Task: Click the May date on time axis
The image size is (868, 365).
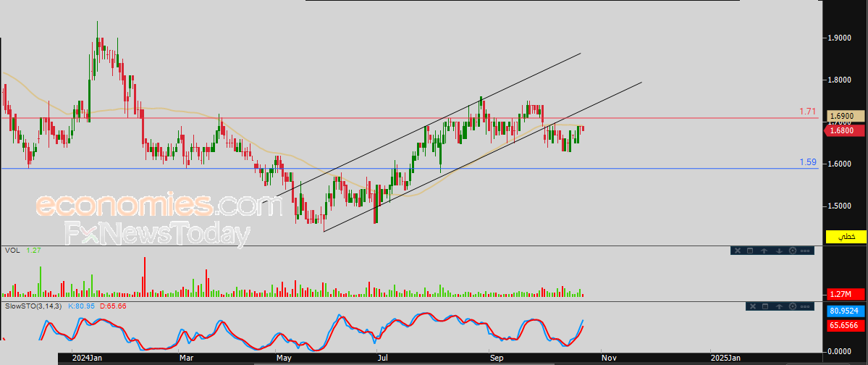Action: coord(283,358)
